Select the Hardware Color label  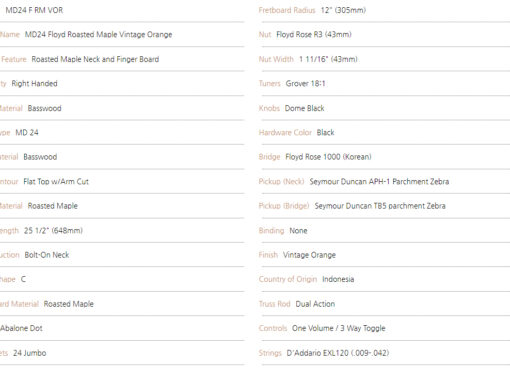285,133
